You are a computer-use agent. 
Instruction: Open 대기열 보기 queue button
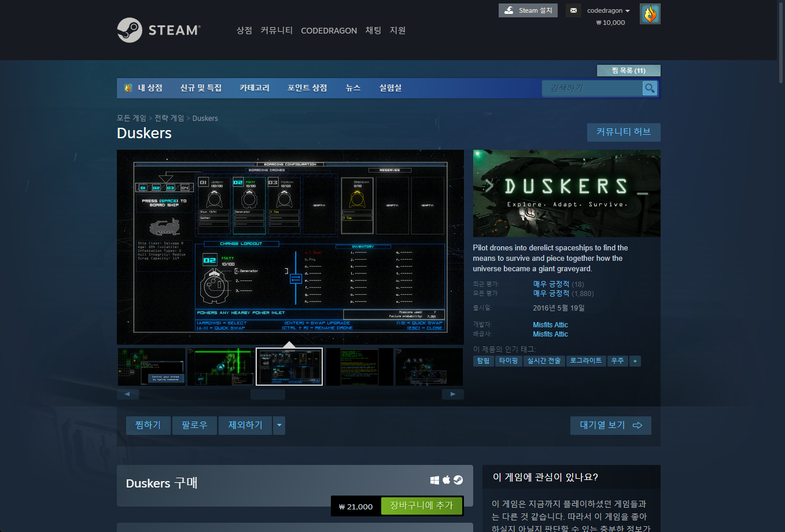[611, 425]
